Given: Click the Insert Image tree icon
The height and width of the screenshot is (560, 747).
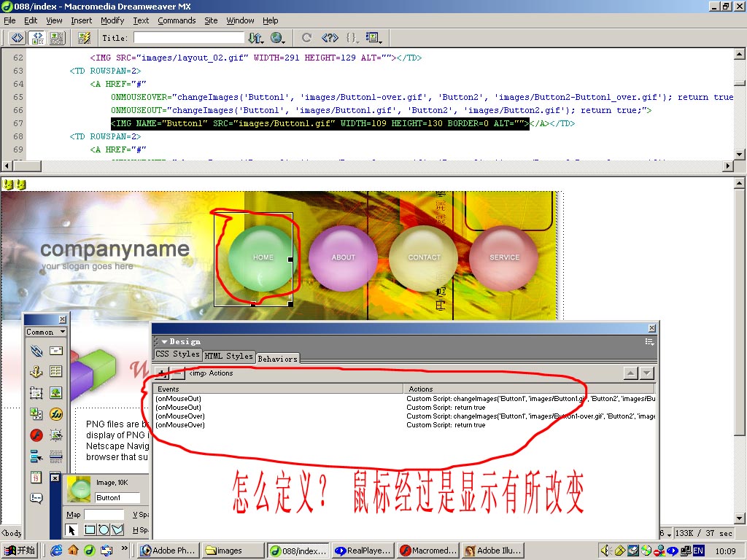Looking at the screenshot, I should click(56, 393).
